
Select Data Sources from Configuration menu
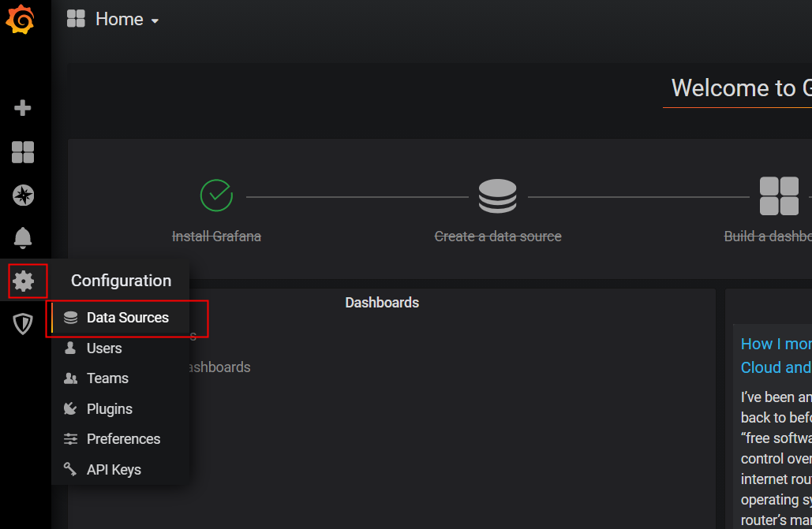120,317
